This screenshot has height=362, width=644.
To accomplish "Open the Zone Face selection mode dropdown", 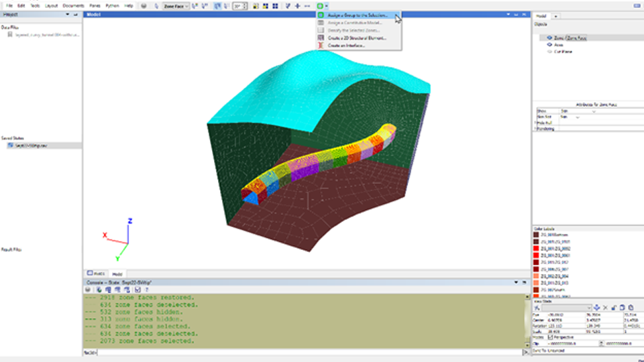I will (x=176, y=6).
